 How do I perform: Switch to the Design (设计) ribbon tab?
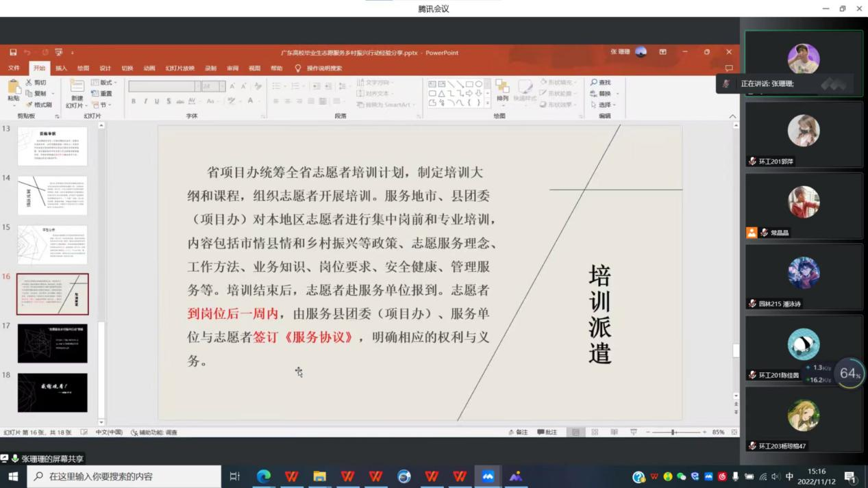tap(105, 68)
